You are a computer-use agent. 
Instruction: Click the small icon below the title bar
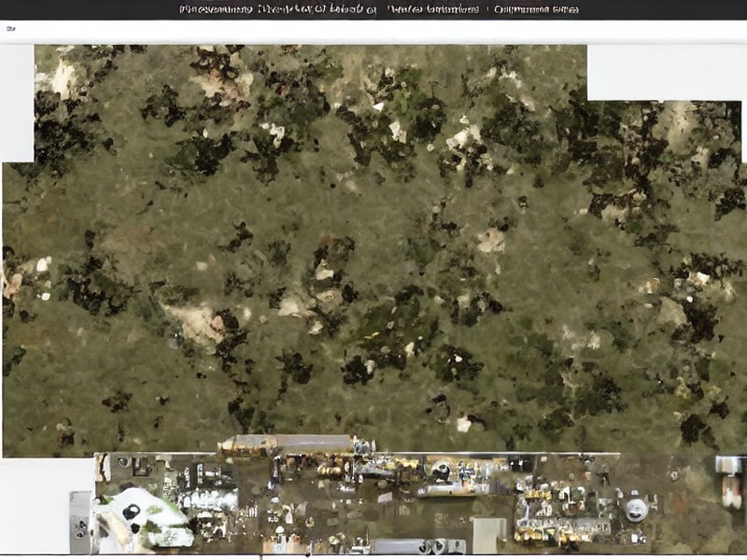pos(10,29)
